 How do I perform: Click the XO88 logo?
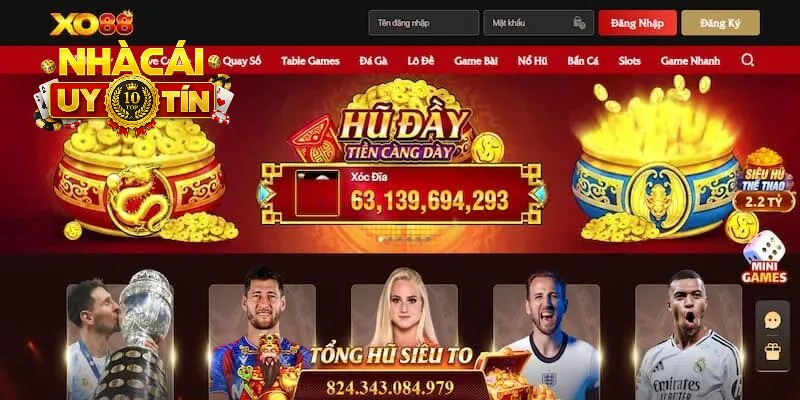(x=91, y=23)
